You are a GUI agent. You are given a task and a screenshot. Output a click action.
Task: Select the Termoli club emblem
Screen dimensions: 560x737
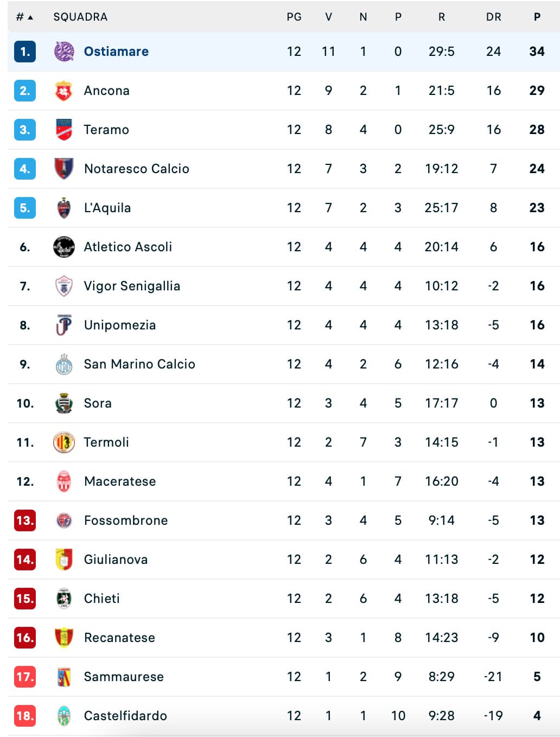point(63,442)
